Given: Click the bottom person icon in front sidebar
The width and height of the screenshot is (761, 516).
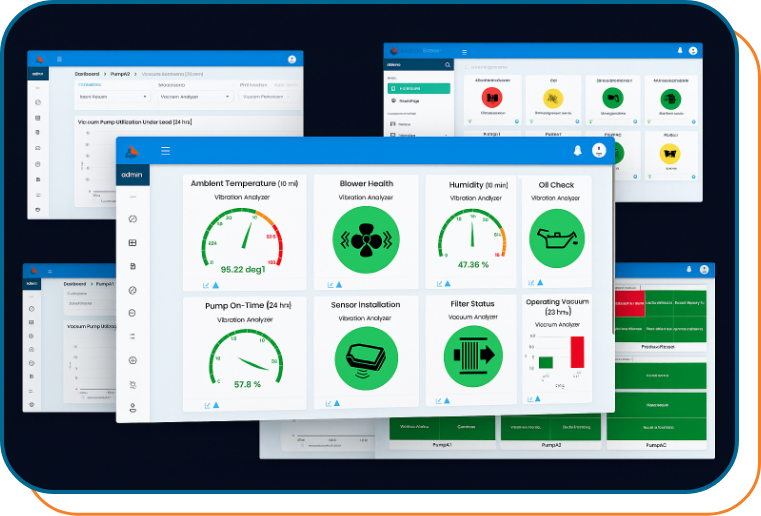Looking at the screenshot, I should (132, 408).
